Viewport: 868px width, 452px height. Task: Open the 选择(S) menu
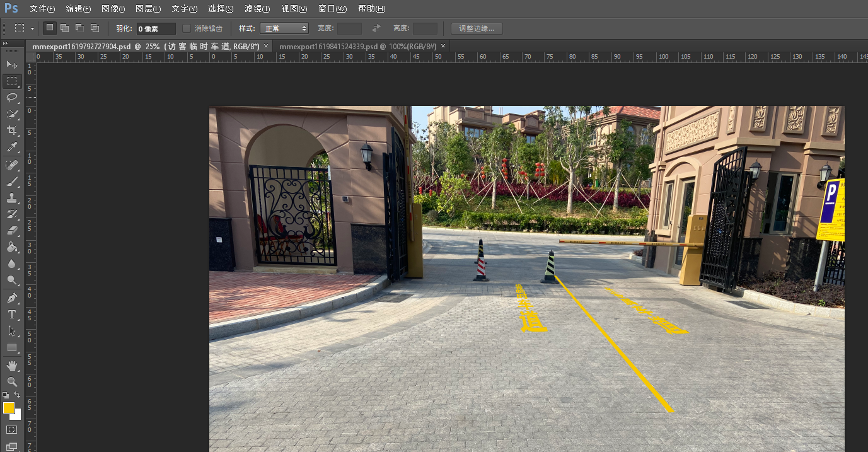[221, 9]
